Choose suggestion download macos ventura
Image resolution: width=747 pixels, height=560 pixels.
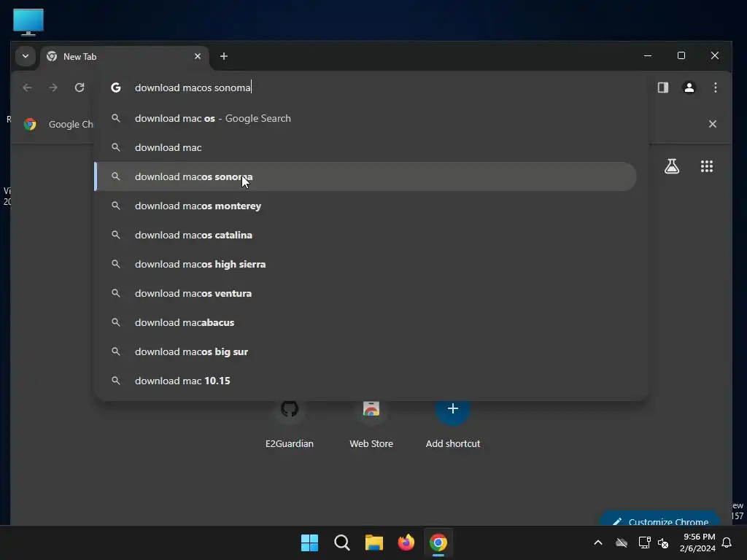366,293
